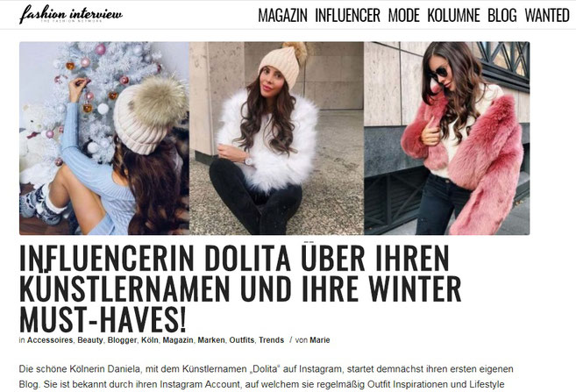Open the Trends category link

(272, 340)
